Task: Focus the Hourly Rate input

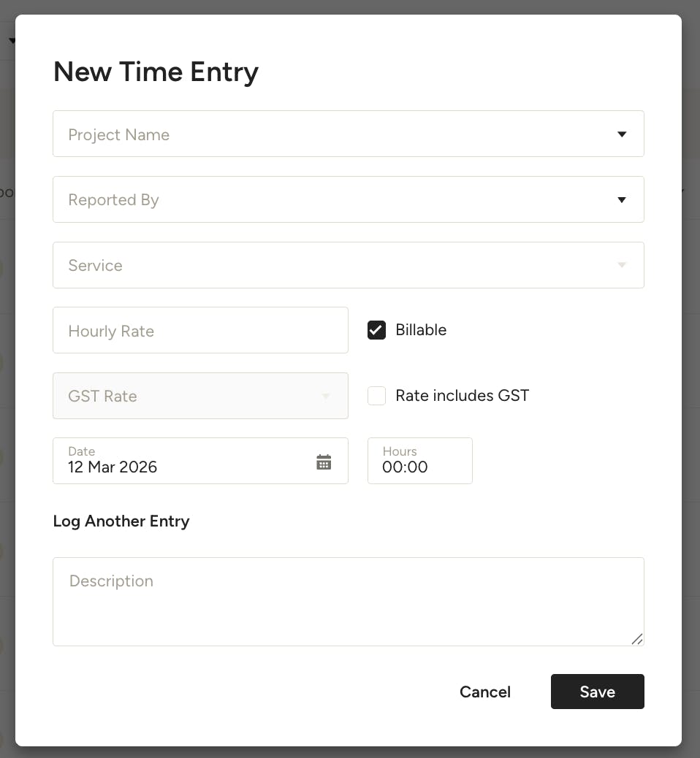Action: [x=200, y=331]
